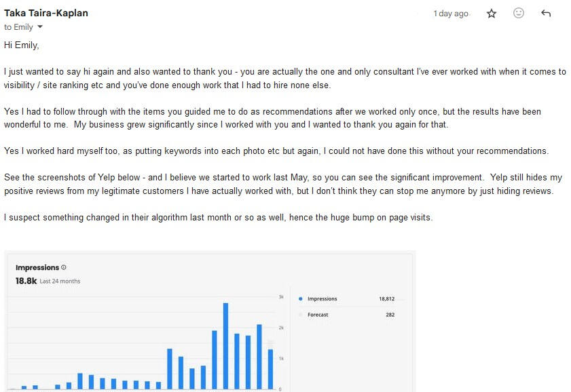Select the Impressions legend entry label

322,299
